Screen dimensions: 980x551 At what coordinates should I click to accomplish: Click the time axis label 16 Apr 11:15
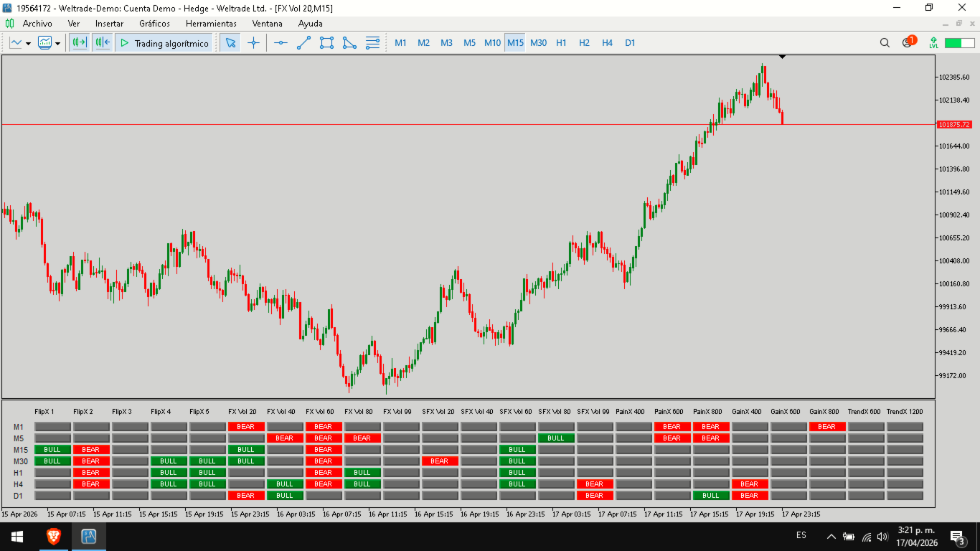388,514
